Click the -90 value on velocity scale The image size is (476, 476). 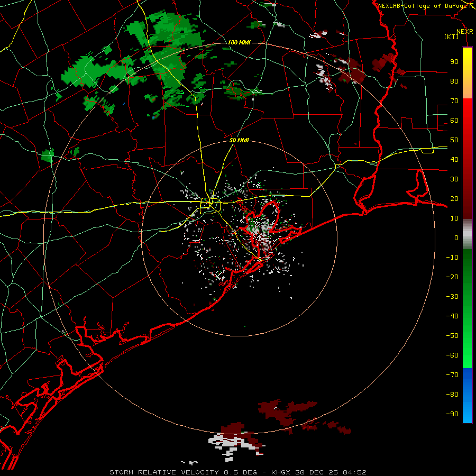[452, 414]
